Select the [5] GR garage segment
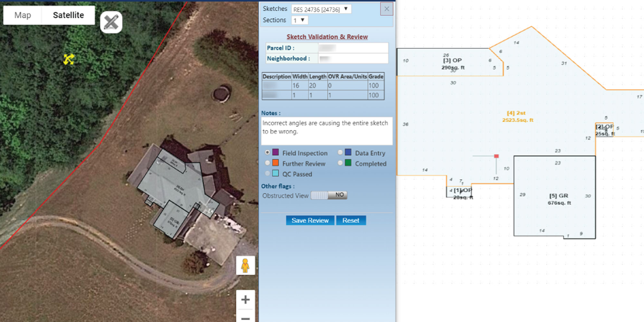The image size is (644, 322). click(x=559, y=199)
